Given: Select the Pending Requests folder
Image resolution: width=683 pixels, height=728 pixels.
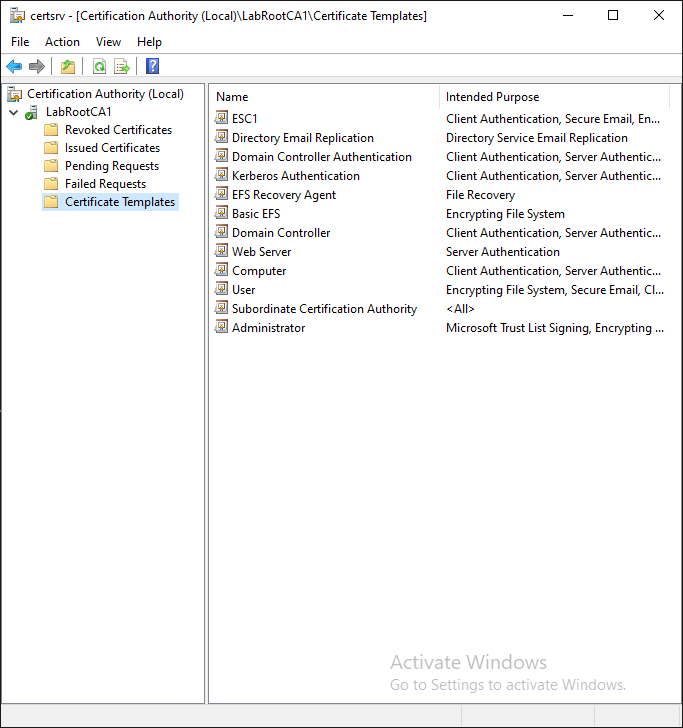Looking at the screenshot, I should click(112, 166).
